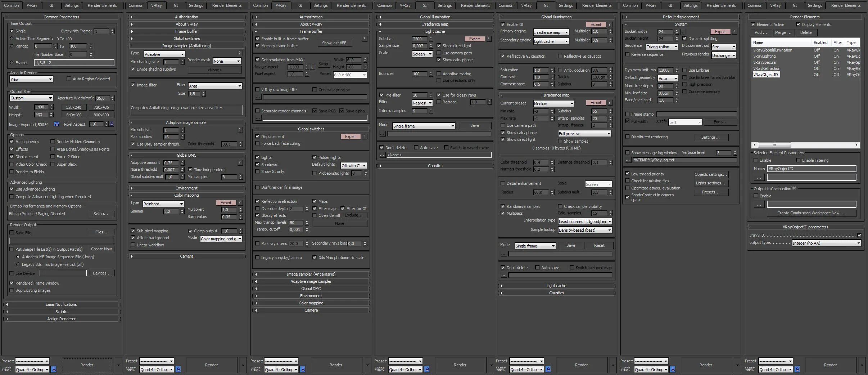The width and height of the screenshot is (868, 375).
Task: Expand the Assign Renderer rollout
Action: 61,319
